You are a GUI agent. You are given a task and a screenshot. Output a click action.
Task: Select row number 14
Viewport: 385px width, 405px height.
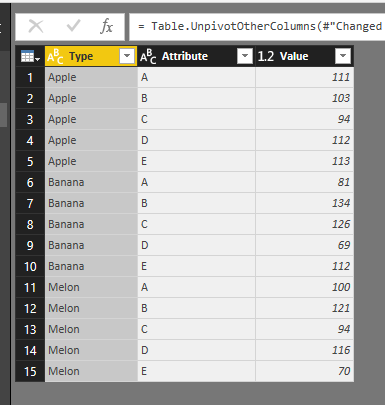click(x=30, y=350)
